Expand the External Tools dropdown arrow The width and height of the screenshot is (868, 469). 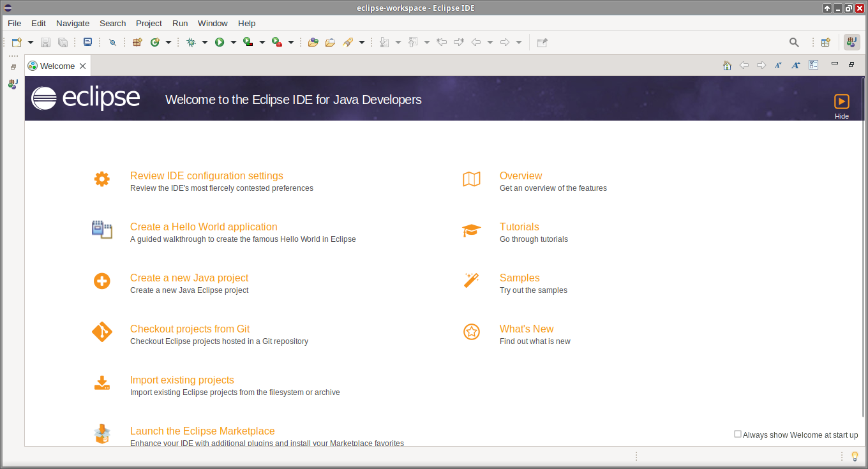tap(291, 43)
